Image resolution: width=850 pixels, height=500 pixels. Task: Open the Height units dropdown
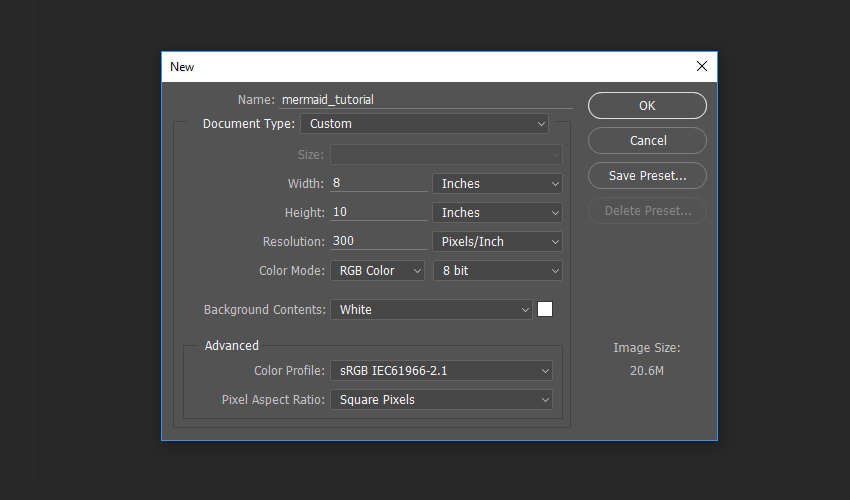coord(497,213)
